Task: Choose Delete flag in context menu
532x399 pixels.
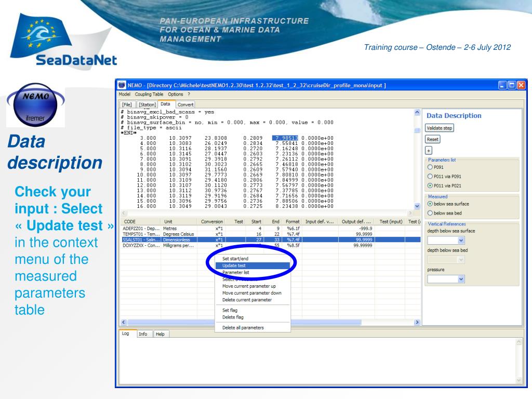Action: click(252, 317)
